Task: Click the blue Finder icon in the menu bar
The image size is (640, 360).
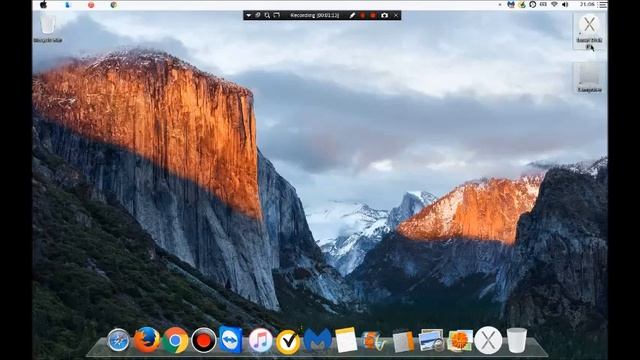Action: pos(68,5)
